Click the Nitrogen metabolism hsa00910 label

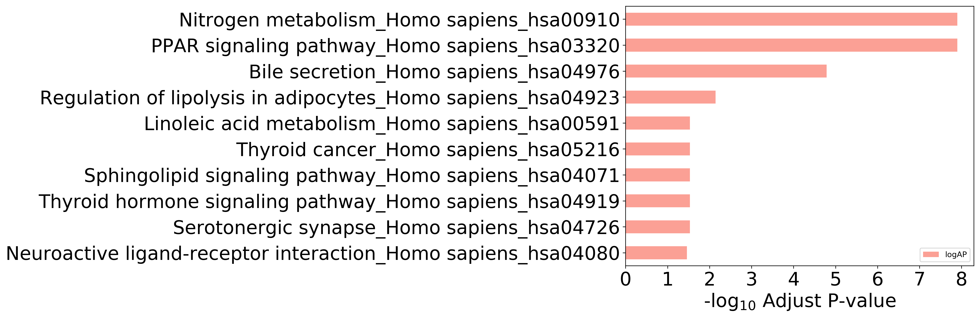click(399, 20)
